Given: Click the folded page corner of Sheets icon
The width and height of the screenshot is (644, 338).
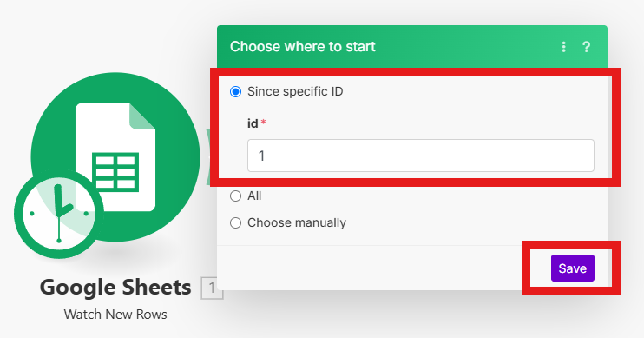Looking at the screenshot, I should (x=142, y=116).
